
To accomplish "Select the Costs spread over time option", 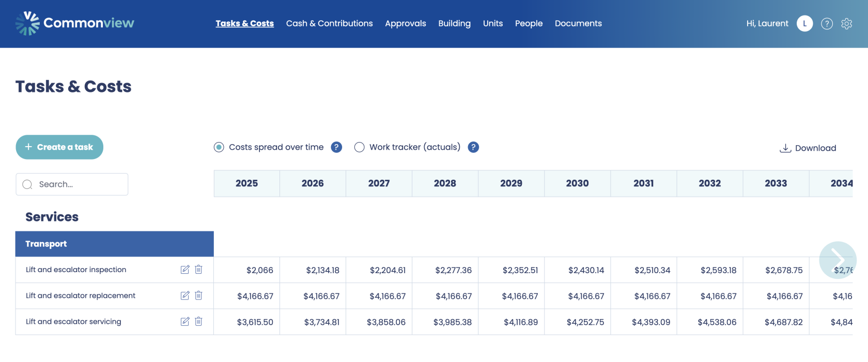I will [219, 148].
